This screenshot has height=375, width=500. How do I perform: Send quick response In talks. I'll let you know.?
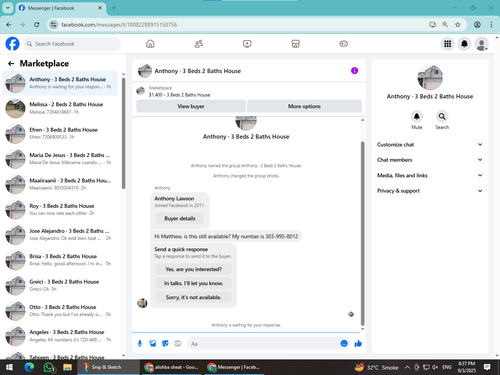point(193,283)
